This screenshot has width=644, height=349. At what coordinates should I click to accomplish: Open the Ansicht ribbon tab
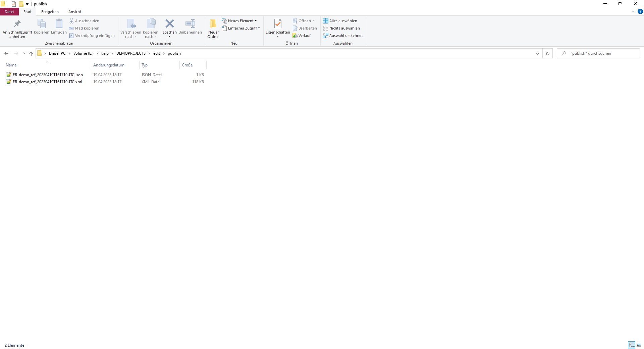pos(75,12)
